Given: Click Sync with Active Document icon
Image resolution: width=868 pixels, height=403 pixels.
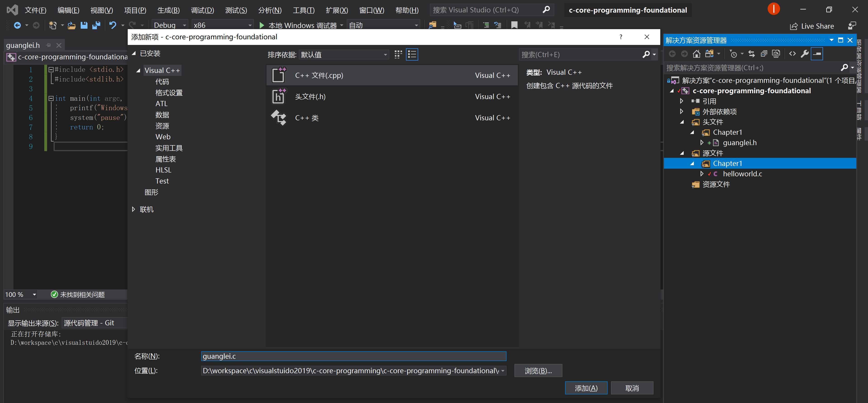Looking at the screenshot, I should click(751, 54).
